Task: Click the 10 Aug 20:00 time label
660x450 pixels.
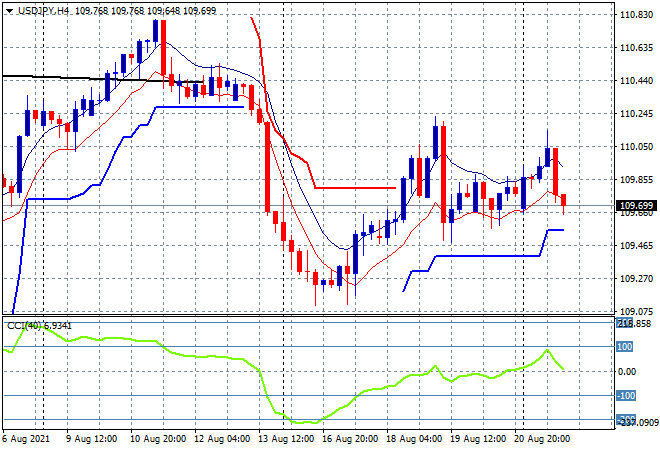Action: coord(158,439)
